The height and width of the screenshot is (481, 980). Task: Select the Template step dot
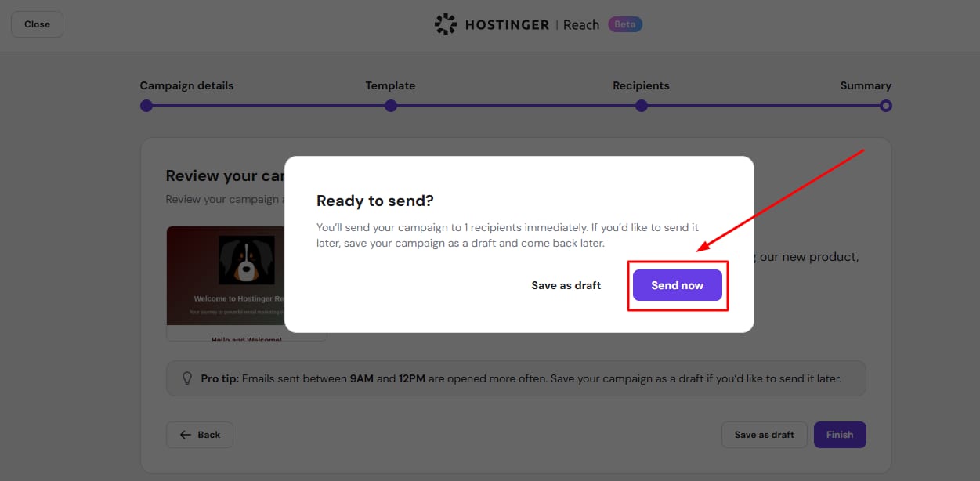pos(391,106)
